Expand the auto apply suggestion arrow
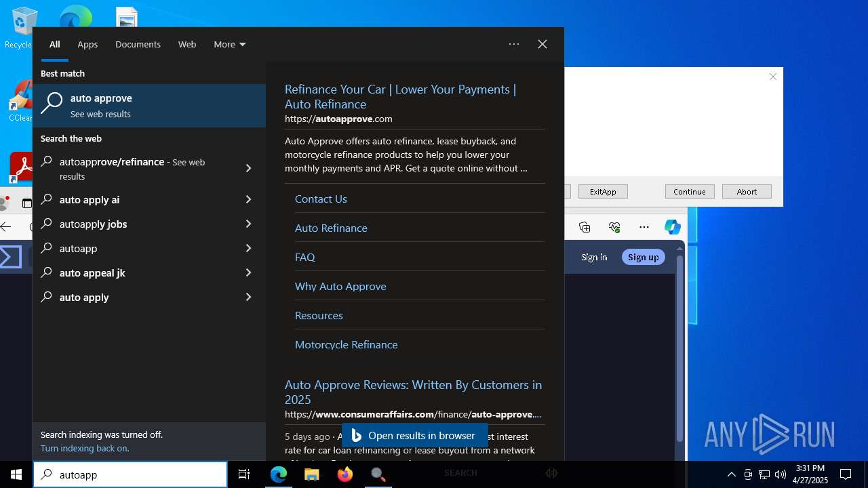This screenshot has width=868, height=488. tap(248, 297)
